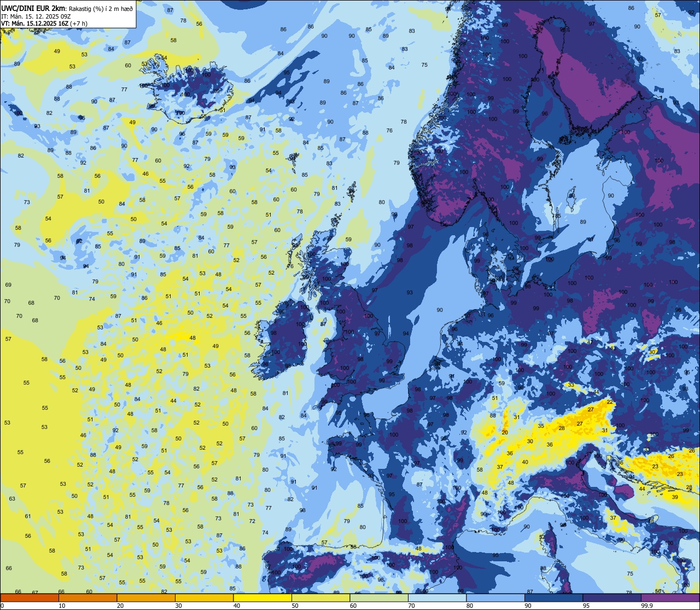Click the pale yellow 50–60 legend swatch
Image resolution: width=700 pixels, height=610 pixels.
(320, 597)
